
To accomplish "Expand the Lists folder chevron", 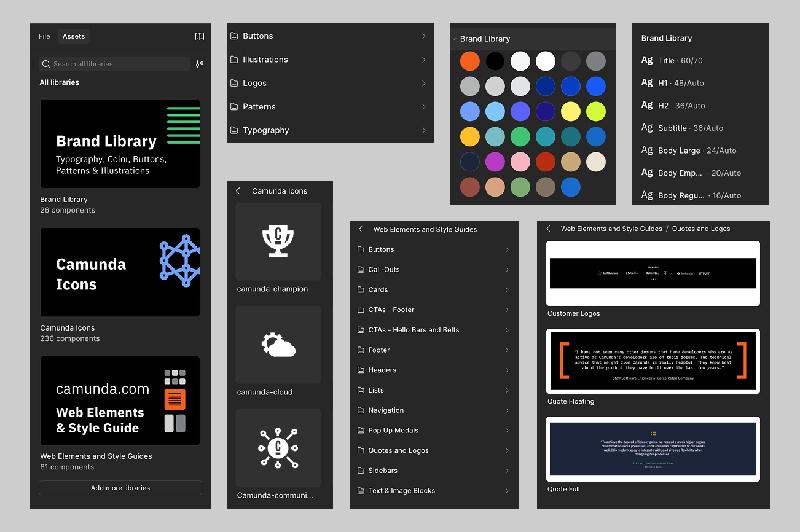I will click(x=507, y=390).
